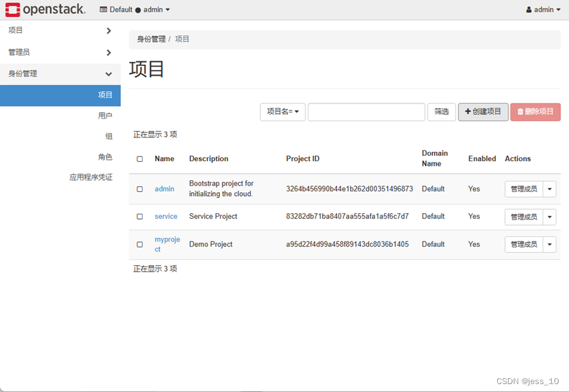Go to 角色 in the sidebar
Viewport: 569px width, 392px height.
[x=105, y=157]
